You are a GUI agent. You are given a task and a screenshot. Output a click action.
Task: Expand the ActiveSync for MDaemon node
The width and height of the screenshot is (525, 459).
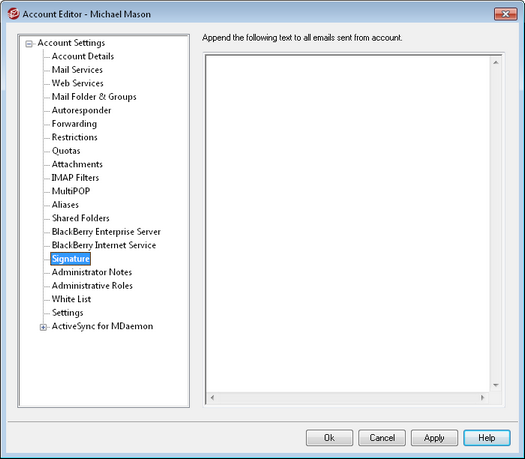point(43,327)
